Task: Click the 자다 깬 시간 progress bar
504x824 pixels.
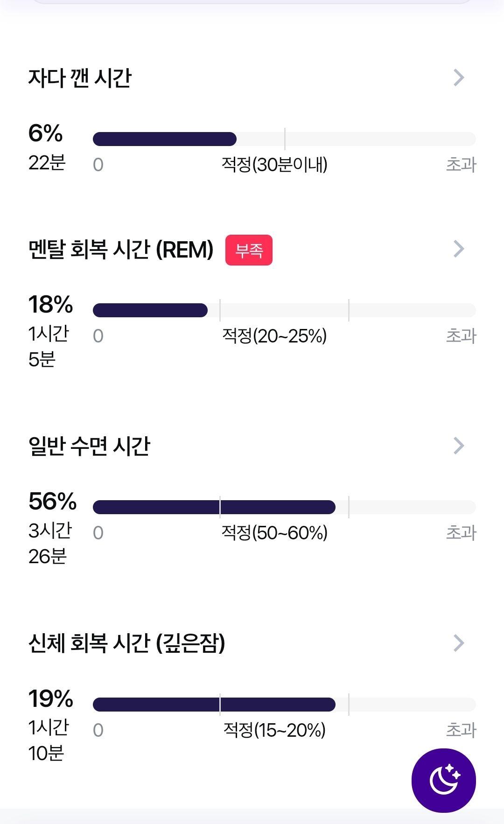Action: [284, 139]
